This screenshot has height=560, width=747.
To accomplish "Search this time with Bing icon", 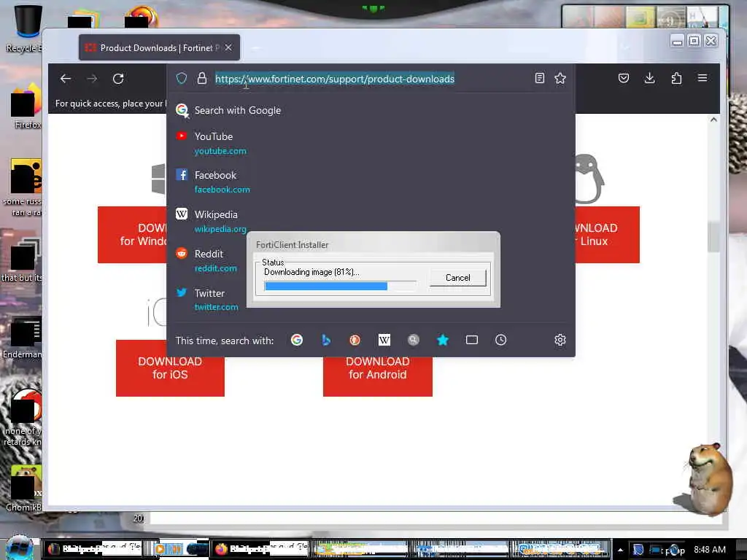I will tap(326, 340).
